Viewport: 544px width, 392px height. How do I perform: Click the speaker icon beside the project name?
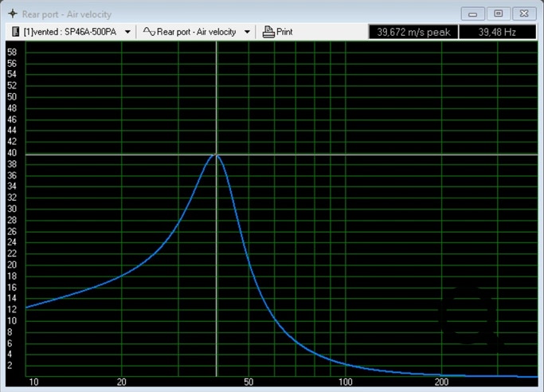click(x=16, y=32)
